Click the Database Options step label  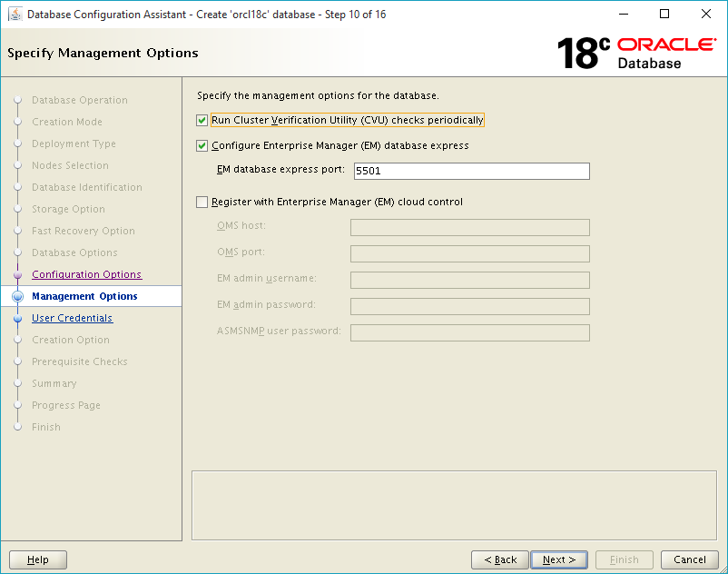click(74, 253)
